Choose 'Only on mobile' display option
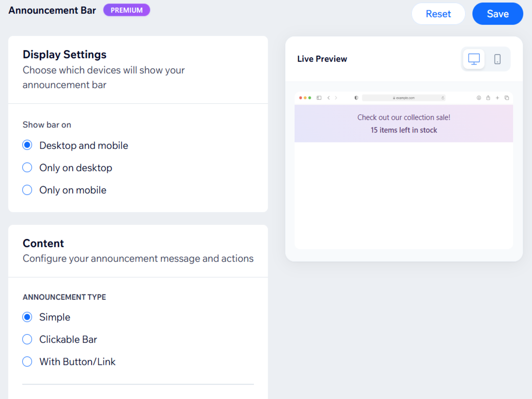The height and width of the screenshot is (399, 532). (27, 190)
